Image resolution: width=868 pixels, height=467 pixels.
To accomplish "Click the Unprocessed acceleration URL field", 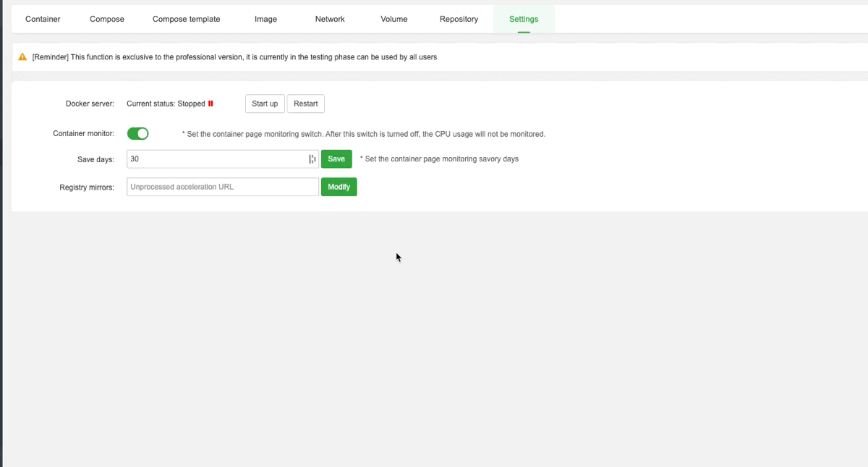I will (x=217, y=186).
